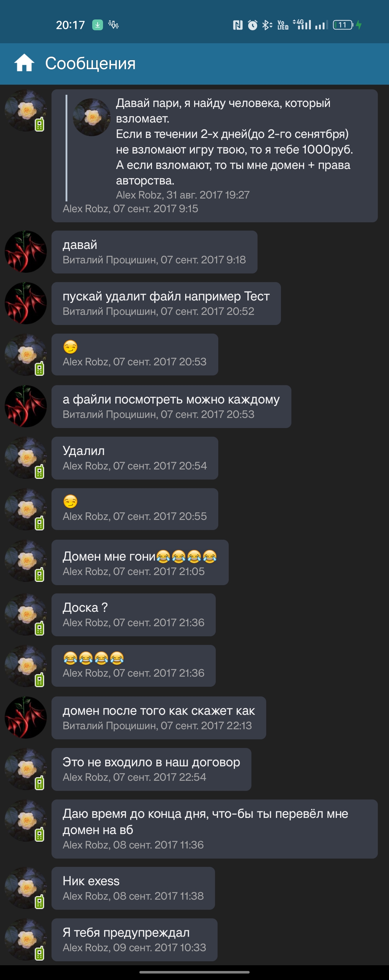This screenshot has width=389, height=980.
Task: Select message 'пускай удалит файл например Тест'
Action: [x=166, y=303]
